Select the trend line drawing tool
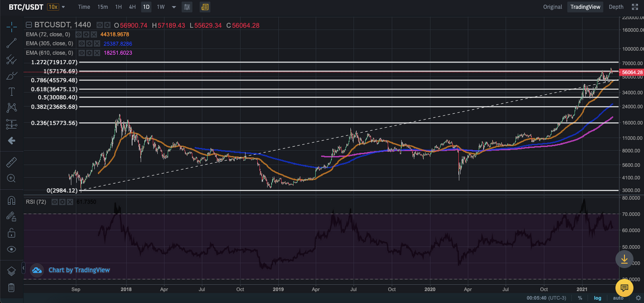This screenshot has height=303, width=644. (12, 43)
